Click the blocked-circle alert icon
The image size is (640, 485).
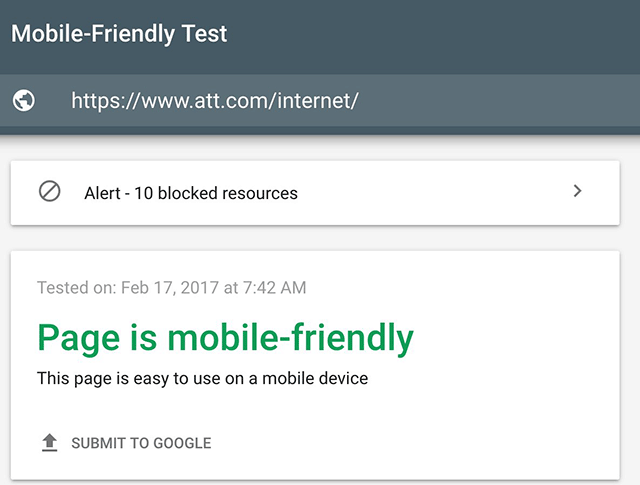[x=49, y=192]
